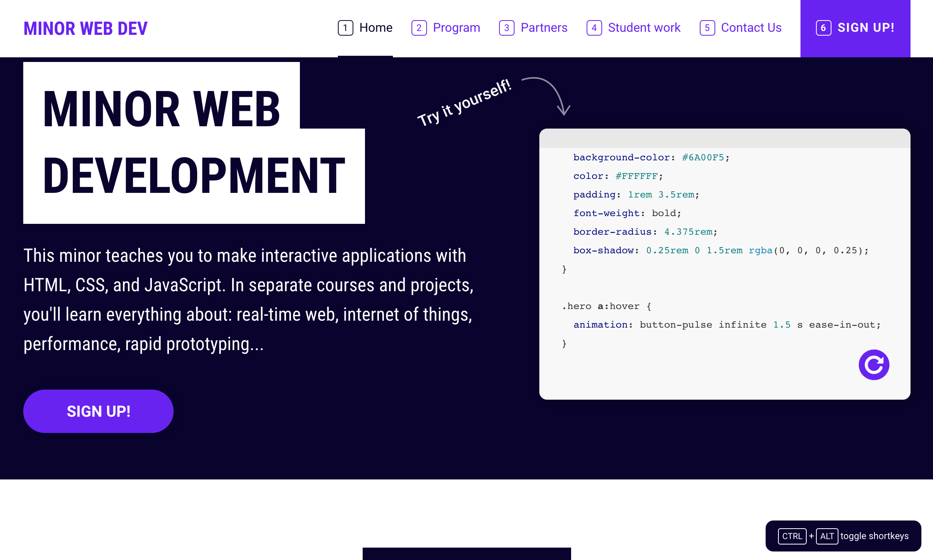Click the shortkey badge 6 icon
Image resolution: width=933 pixels, height=560 pixels.
point(823,28)
